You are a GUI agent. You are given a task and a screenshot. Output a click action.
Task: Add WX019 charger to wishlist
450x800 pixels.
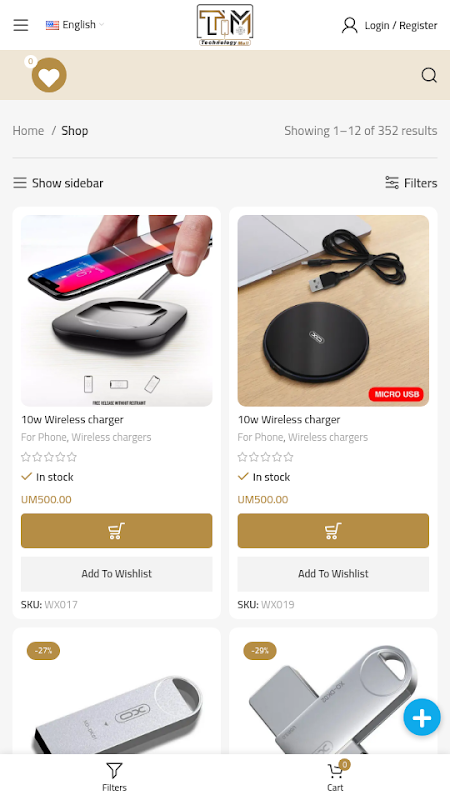pos(333,573)
